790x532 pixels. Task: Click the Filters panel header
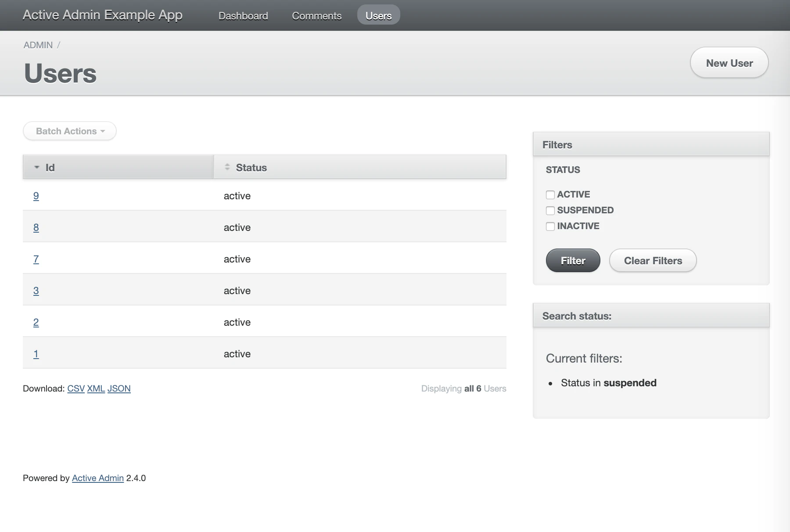pos(651,144)
